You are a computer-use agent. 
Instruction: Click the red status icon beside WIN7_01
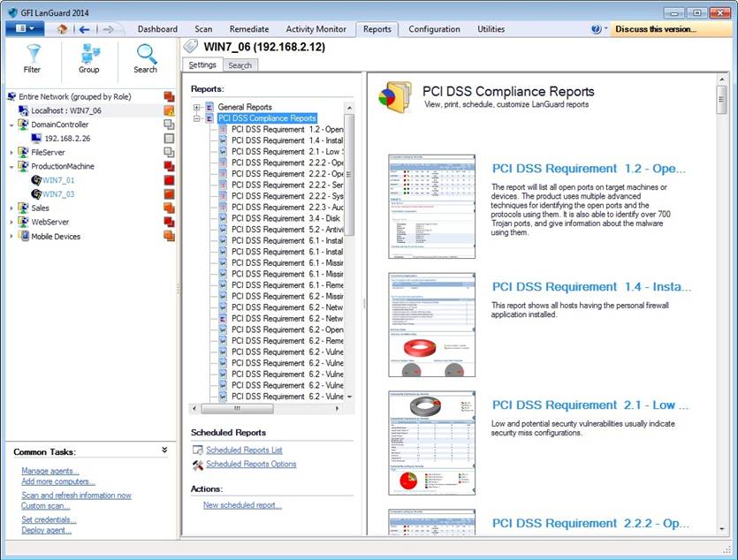click(169, 180)
